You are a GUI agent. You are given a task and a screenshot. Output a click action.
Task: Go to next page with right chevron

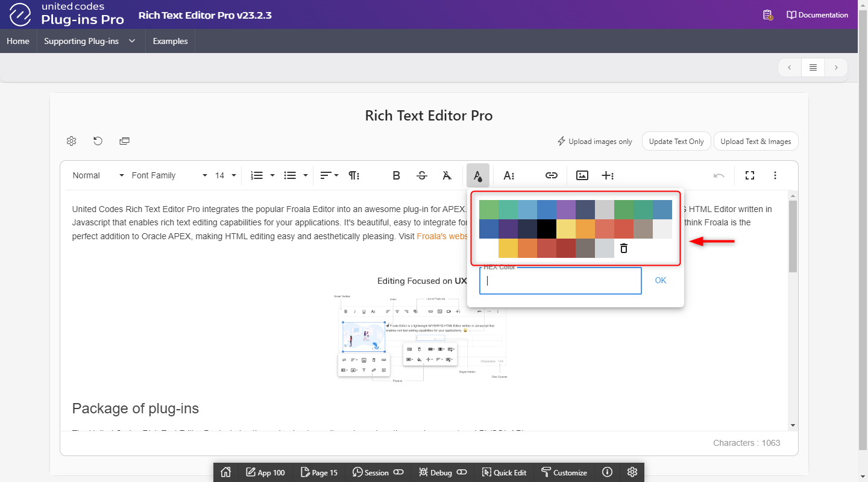[x=836, y=67]
